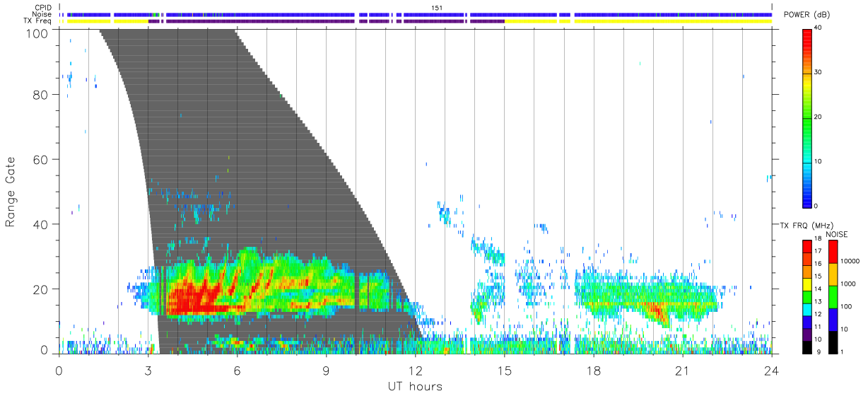Viewport: 868px width, 401px height.
Task: Click the power scale label '40'
Action: [x=818, y=29]
